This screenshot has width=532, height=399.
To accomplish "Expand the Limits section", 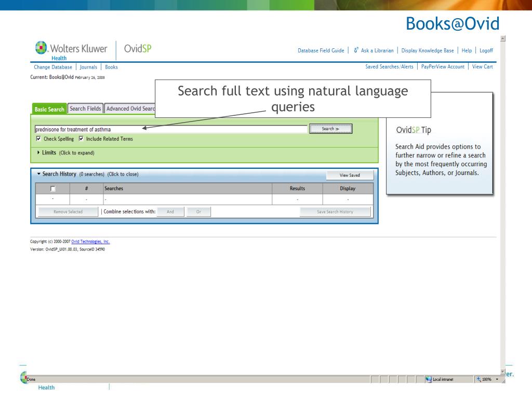I will coord(38,153).
